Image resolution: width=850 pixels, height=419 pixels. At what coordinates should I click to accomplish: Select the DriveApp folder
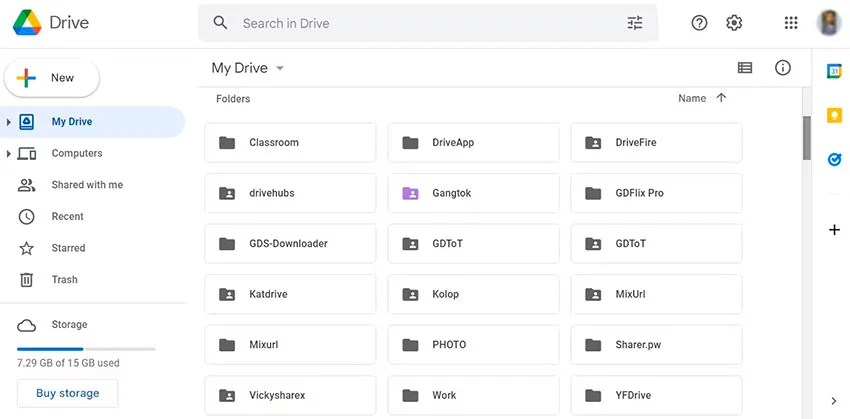[473, 143]
